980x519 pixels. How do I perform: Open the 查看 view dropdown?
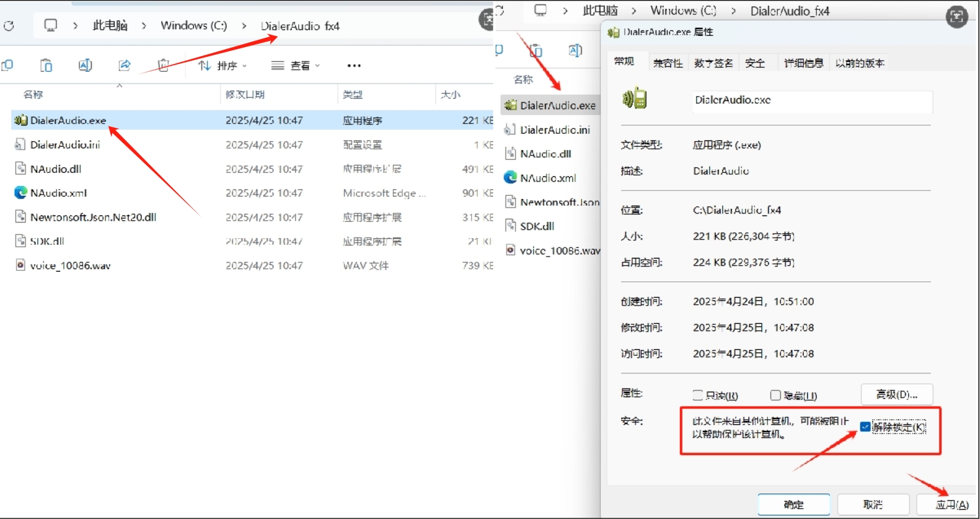coord(296,65)
